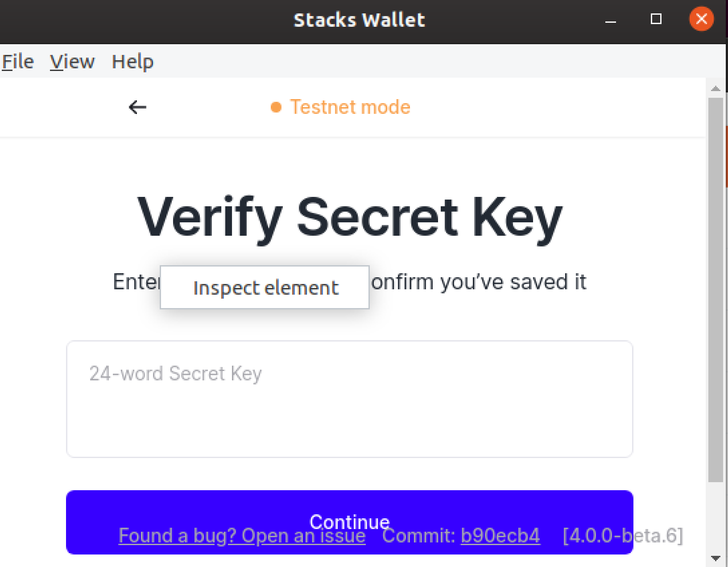The image size is (728, 567).
Task: Open the Help menu
Action: [132, 62]
